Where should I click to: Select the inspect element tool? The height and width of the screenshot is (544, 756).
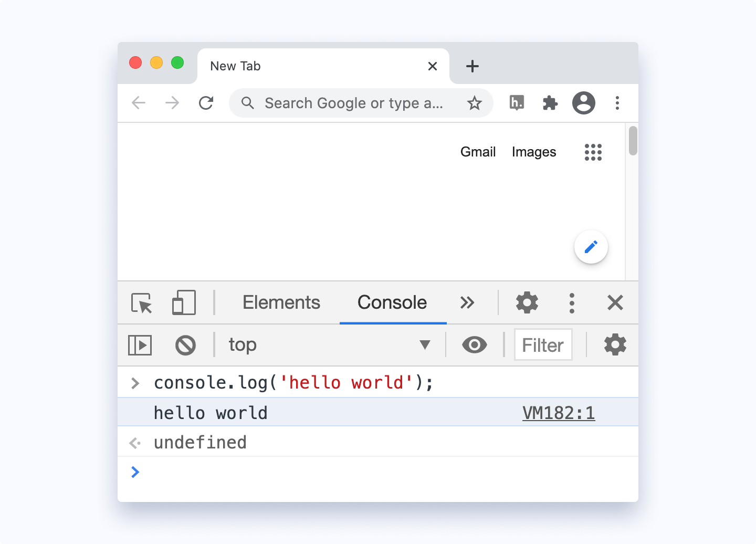click(141, 303)
